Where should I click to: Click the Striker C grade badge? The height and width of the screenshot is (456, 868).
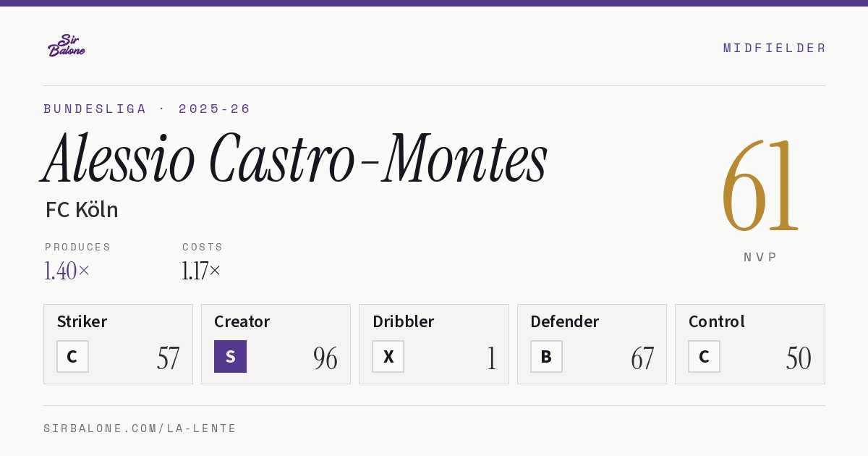[x=72, y=357]
